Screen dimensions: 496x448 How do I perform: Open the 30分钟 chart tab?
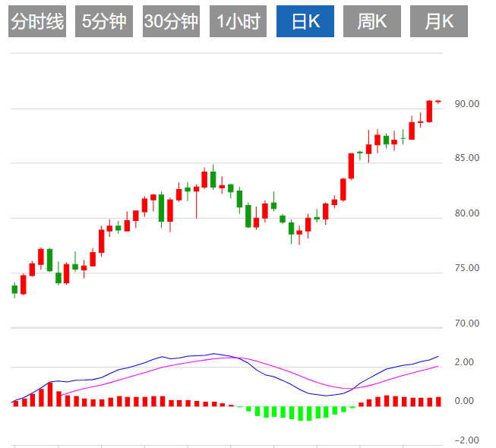point(171,22)
